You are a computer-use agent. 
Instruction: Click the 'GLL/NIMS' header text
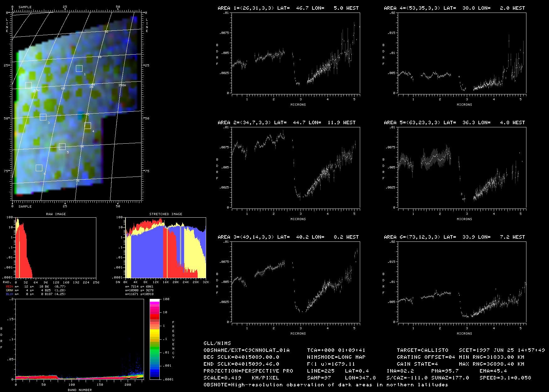[217, 343]
